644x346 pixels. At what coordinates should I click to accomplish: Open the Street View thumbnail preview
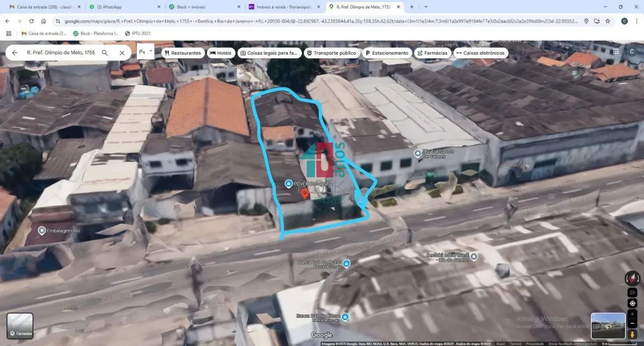coord(609,326)
